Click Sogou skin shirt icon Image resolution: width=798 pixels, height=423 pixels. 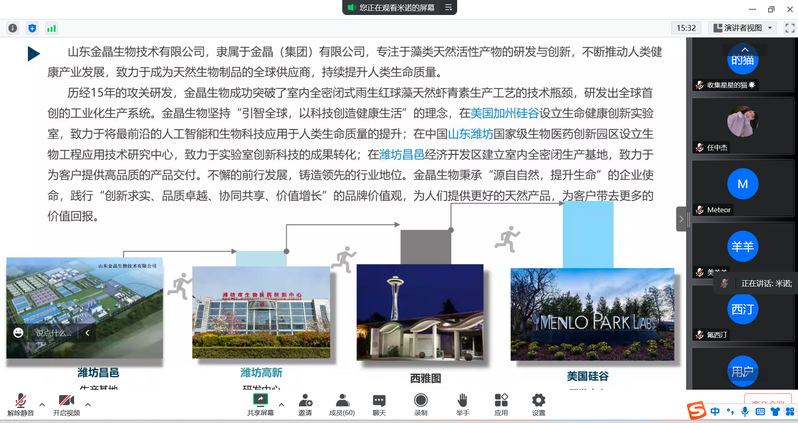coord(775,411)
